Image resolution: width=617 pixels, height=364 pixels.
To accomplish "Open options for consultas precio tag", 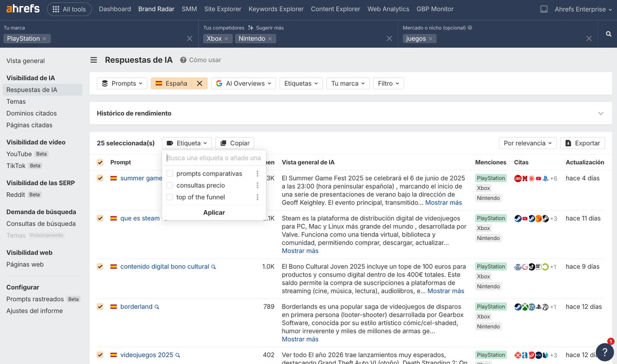I will coord(258,186).
